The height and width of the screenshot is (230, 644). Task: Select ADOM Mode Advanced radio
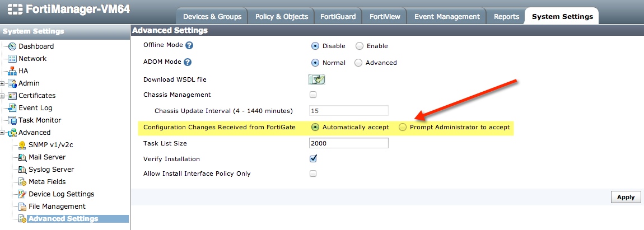coord(358,63)
